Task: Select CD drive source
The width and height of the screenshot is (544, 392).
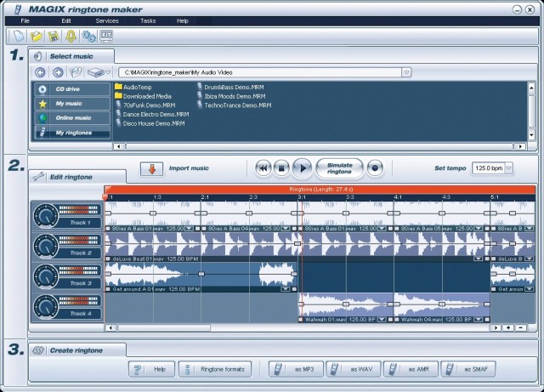Action: pos(72,89)
